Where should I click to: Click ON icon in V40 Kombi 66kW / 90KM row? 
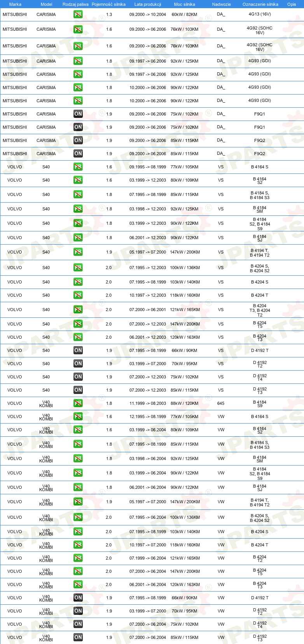[x=78, y=598]
